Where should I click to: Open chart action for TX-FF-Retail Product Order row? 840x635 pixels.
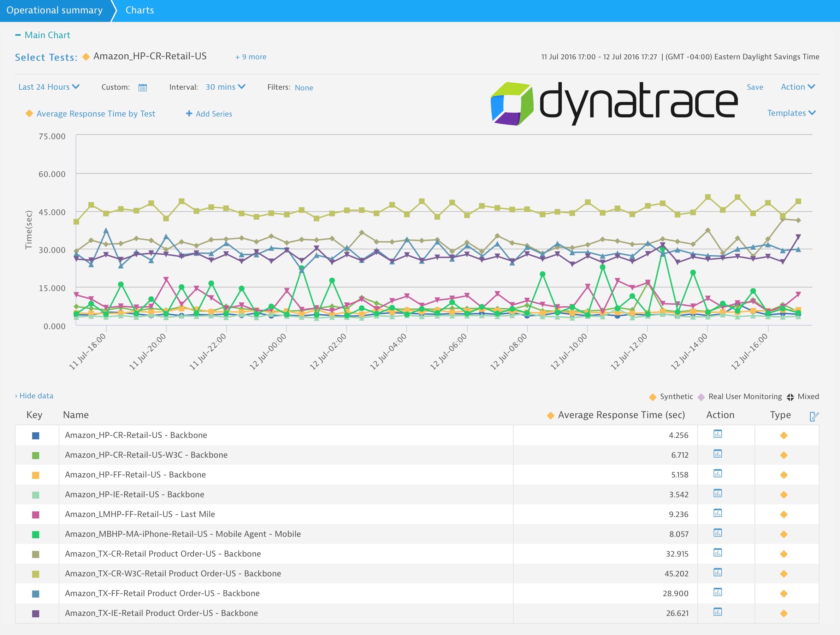point(717,592)
